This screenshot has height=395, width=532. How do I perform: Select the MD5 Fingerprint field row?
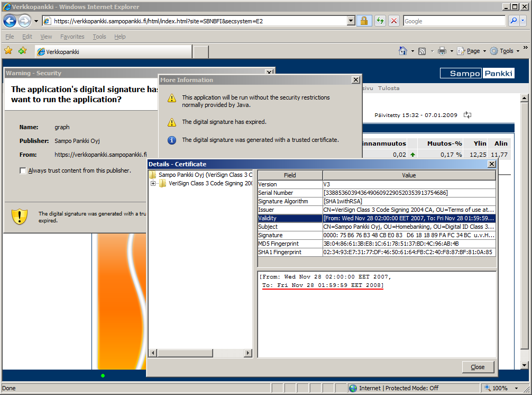(377, 244)
